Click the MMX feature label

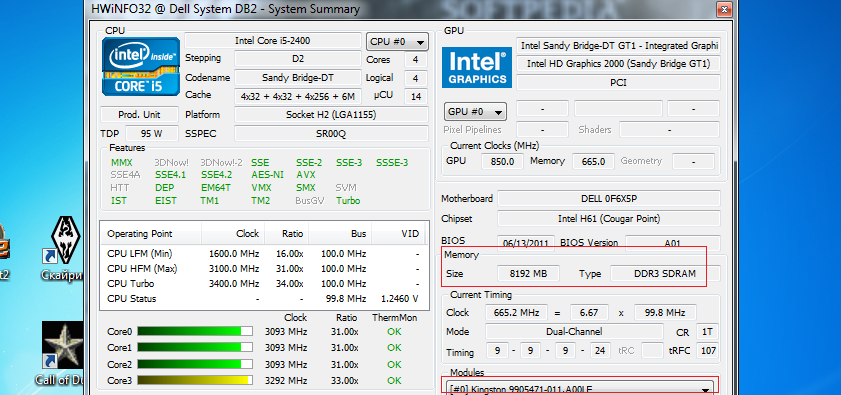click(122, 163)
